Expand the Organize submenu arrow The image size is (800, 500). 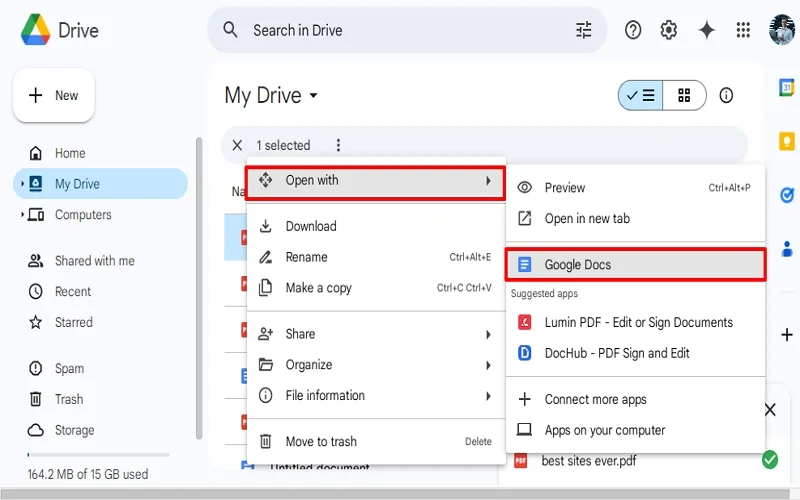point(488,365)
